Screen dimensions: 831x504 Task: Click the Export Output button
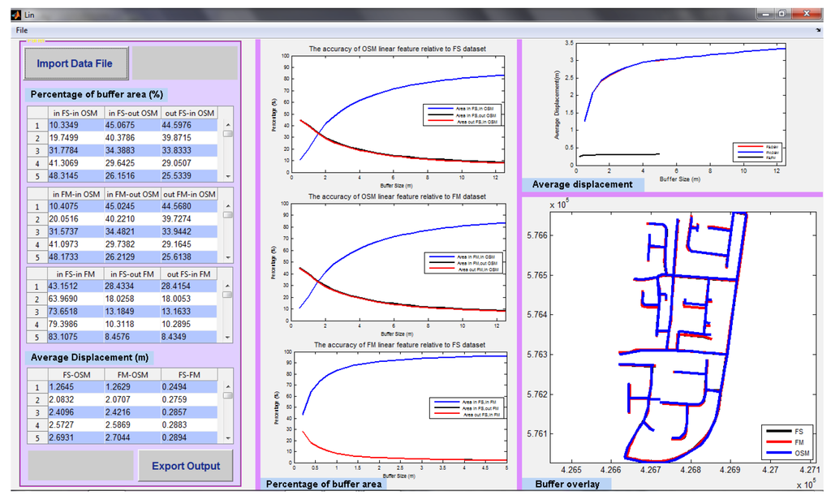point(186,466)
